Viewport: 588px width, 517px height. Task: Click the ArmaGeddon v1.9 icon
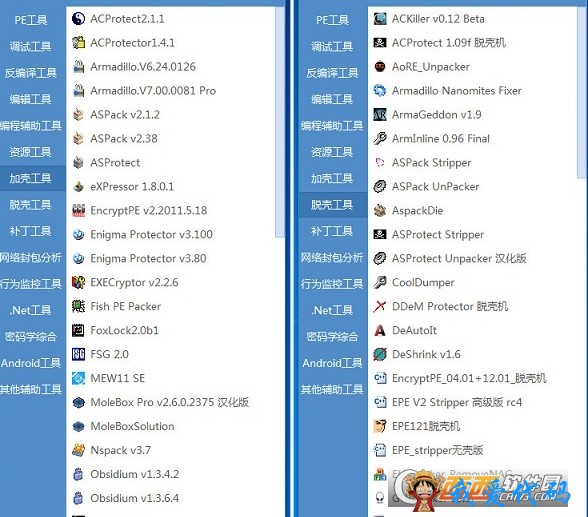pyautogui.click(x=380, y=115)
